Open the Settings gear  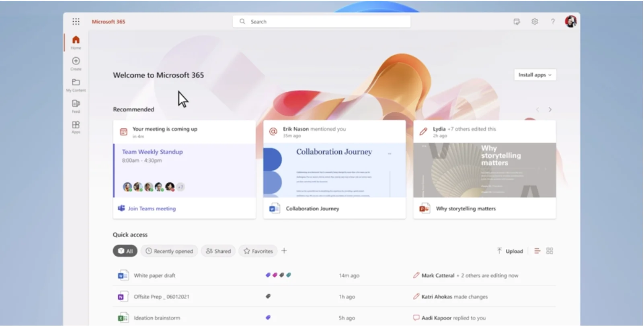click(x=535, y=22)
